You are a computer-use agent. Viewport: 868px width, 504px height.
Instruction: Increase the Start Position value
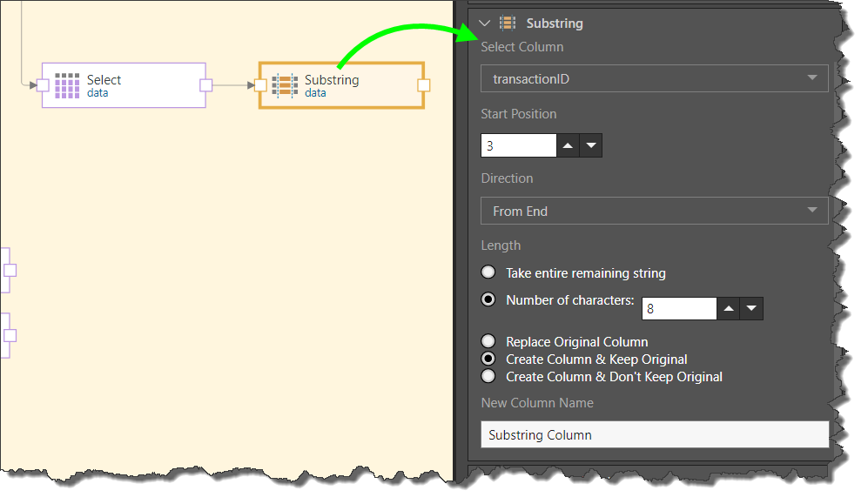click(569, 145)
